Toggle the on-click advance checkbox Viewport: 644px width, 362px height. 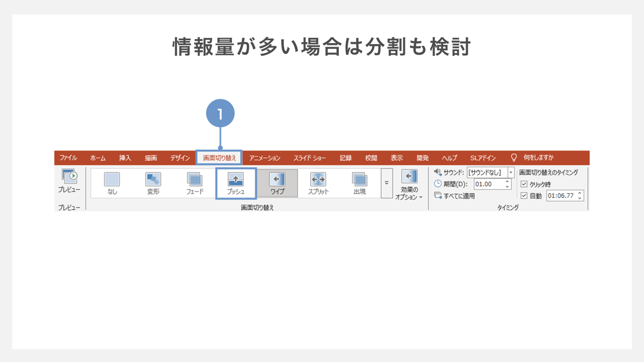(524, 184)
